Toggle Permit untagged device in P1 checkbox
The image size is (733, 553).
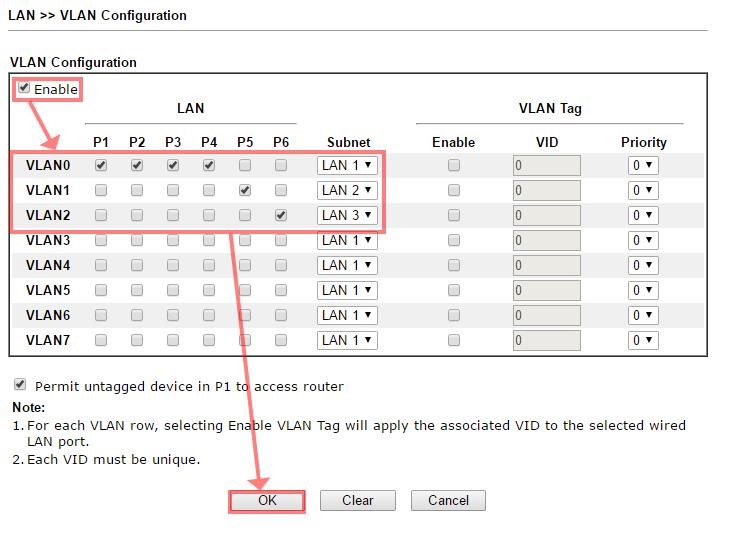(x=20, y=385)
